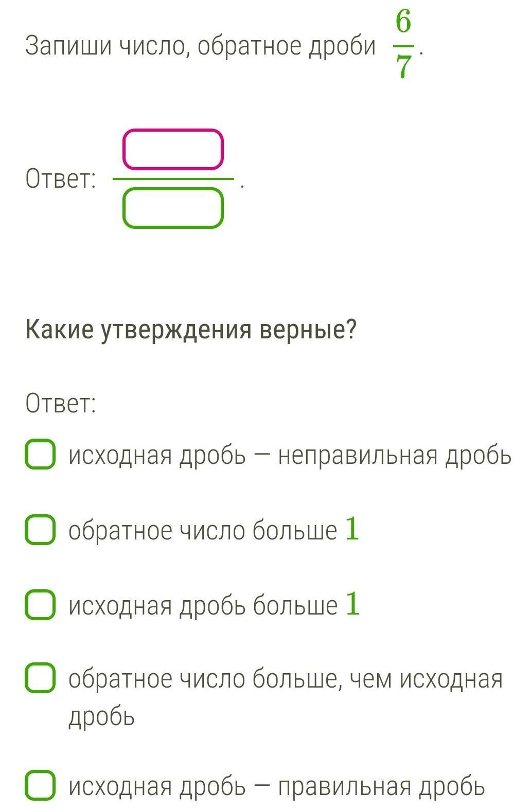The width and height of the screenshot is (530, 812).
Task: Click the green numeral 1 after 'обратное число больше'
Action: click(352, 529)
